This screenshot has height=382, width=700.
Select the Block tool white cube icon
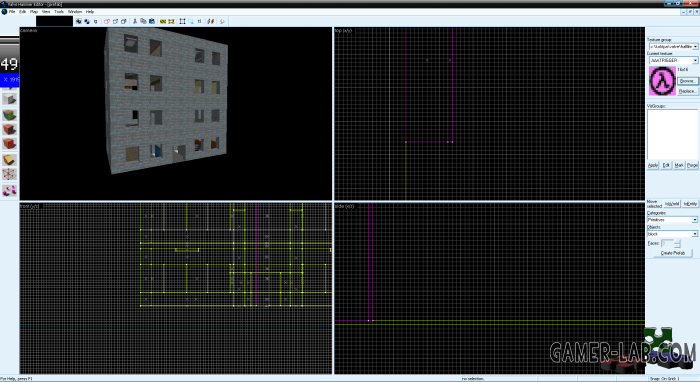click(x=9, y=99)
